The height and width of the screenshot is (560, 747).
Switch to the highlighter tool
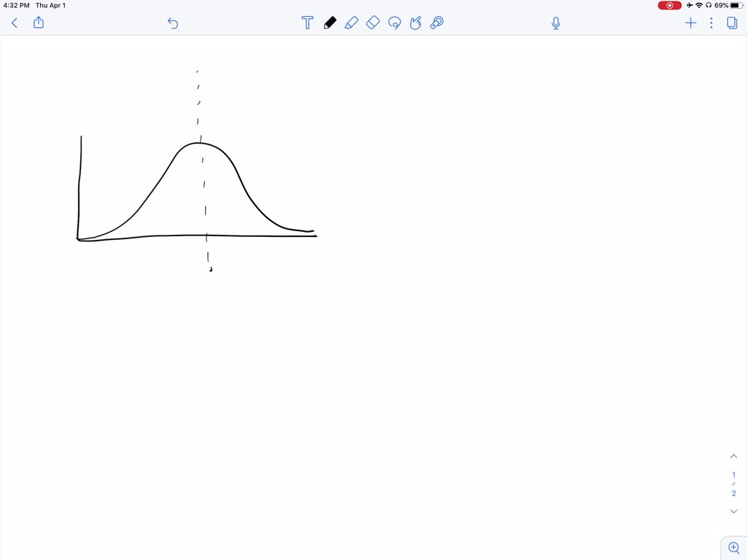click(x=352, y=23)
